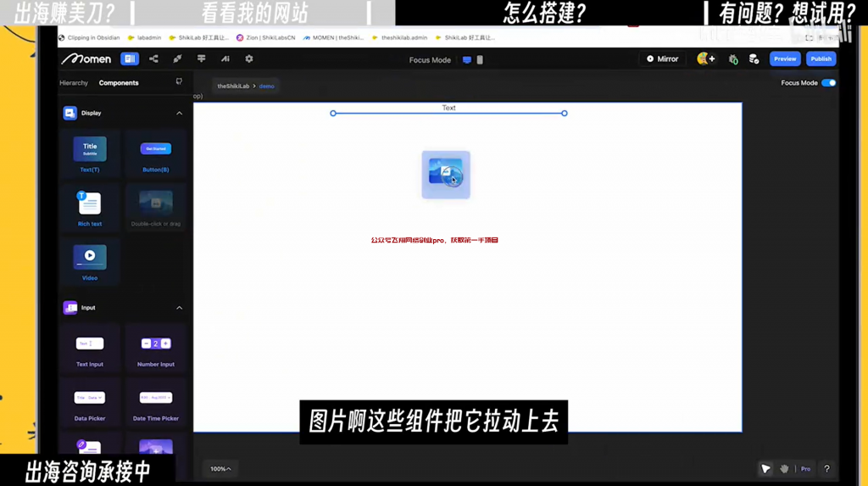Open the help question mark
868x486 pixels.
(x=827, y=469)
